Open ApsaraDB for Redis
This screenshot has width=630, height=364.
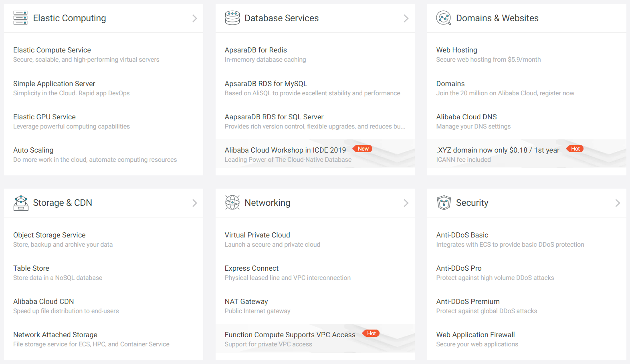(x=256, y=50)
